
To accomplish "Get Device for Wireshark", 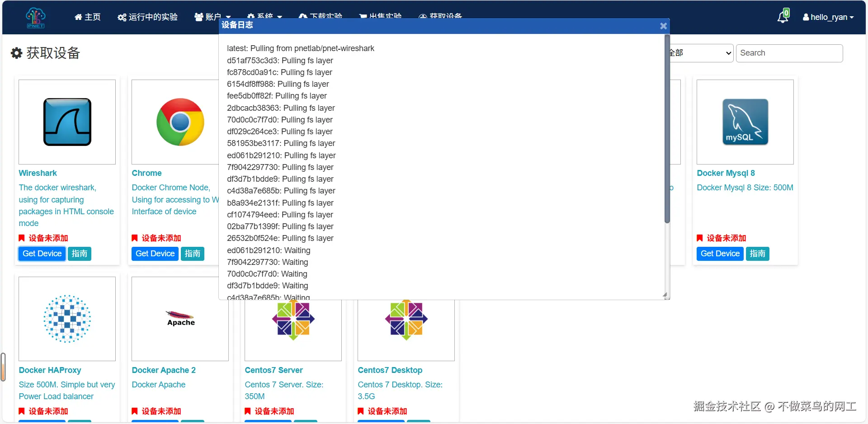I will pyautogui.click(x=42, y=254).
